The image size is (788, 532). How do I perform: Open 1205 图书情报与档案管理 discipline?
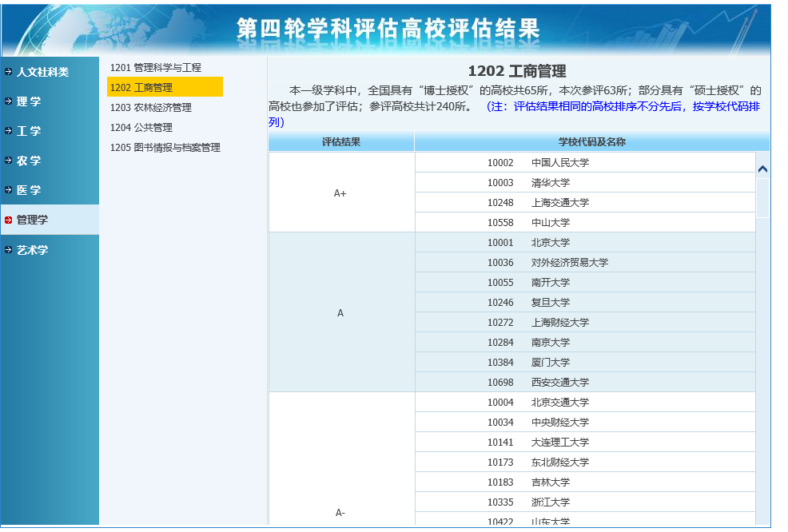pos(165,148)
